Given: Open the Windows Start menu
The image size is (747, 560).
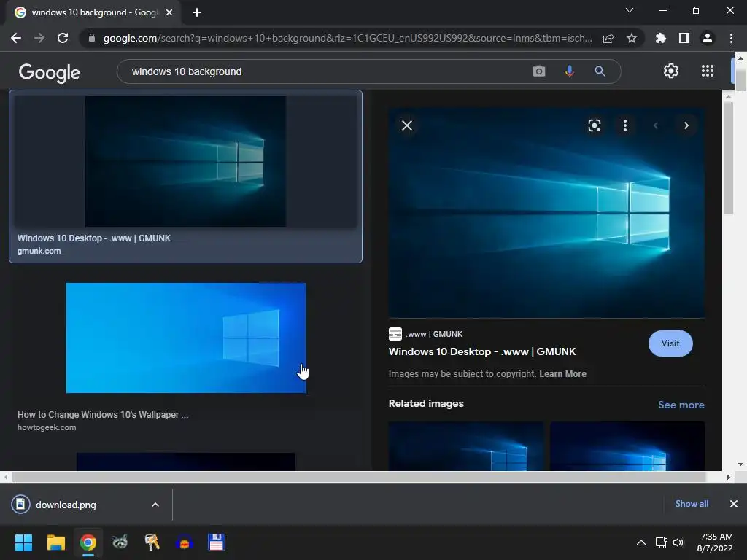Looking at the screenshot, I should click(23, 542).
